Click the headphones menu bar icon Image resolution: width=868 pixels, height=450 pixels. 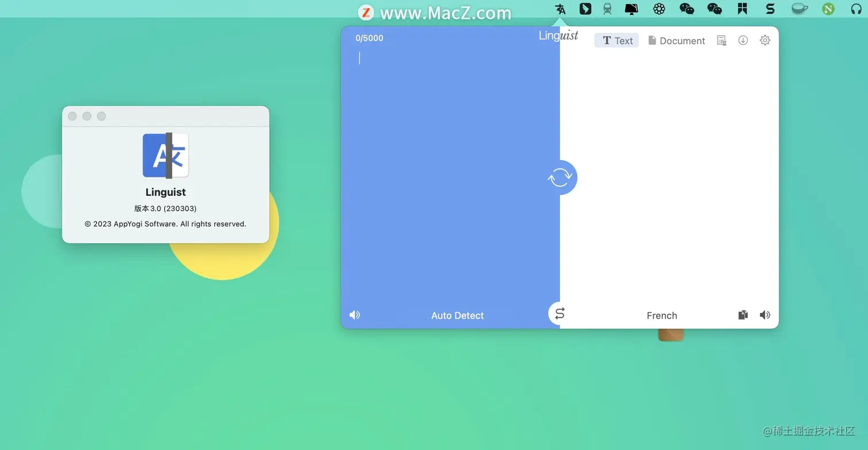[856, 9]
